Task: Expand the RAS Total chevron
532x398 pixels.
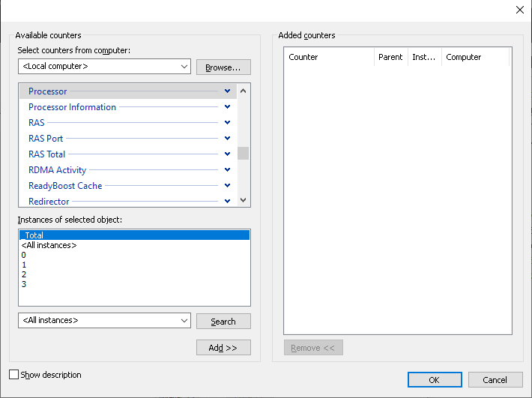Action: 227,154
